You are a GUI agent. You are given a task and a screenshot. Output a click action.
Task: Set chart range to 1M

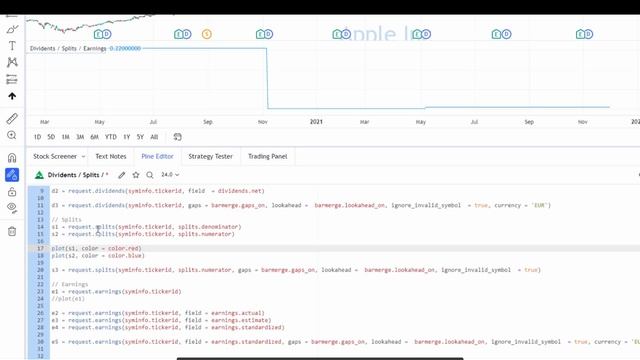[65, 137]
